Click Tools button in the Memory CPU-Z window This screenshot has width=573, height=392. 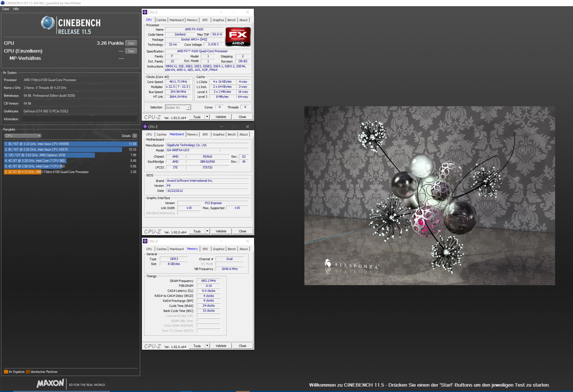click(197, 346)
